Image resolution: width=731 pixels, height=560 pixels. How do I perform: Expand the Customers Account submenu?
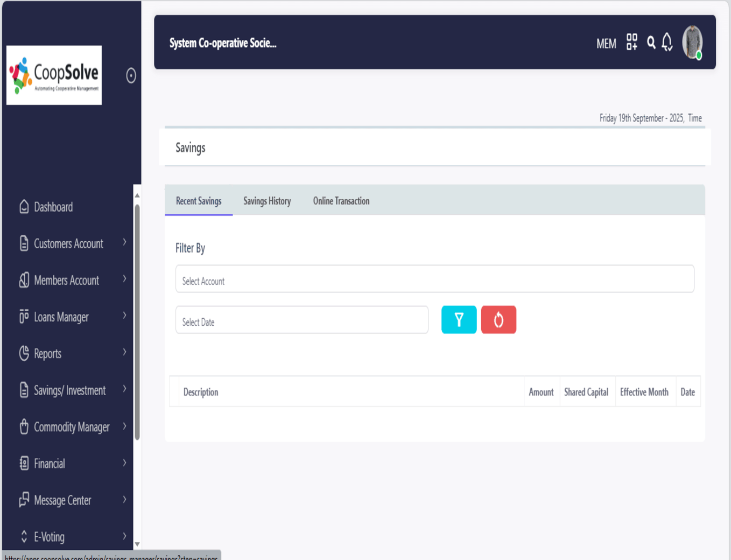point(124,242)
